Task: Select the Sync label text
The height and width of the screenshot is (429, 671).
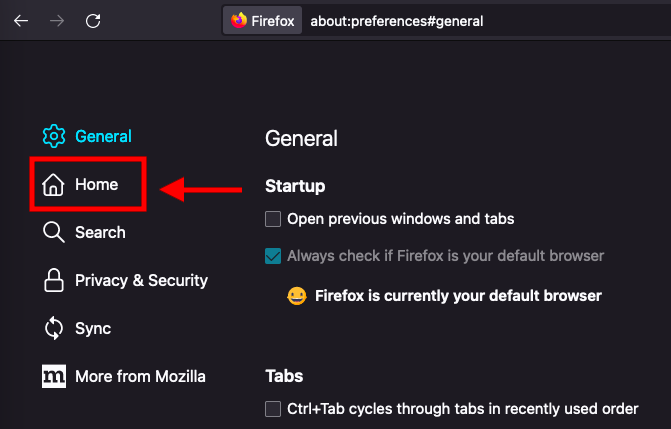Action: (93, 328)
